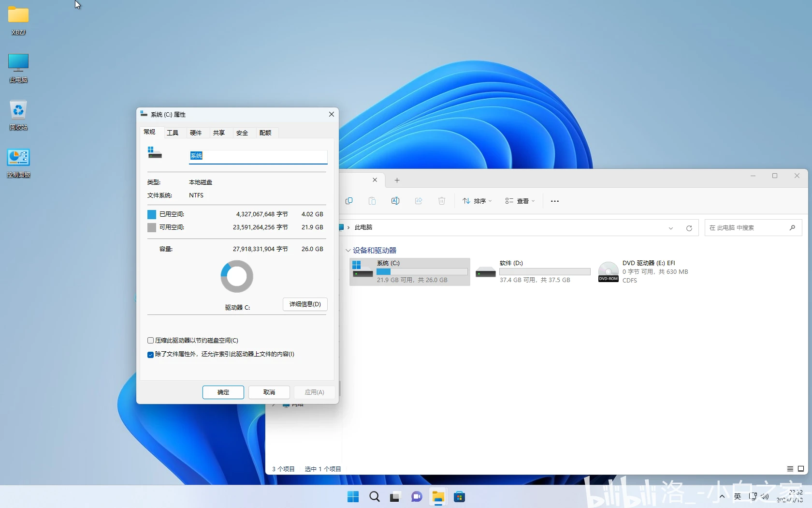Image resolution: width=812 pixels, height=508 pixels.
Task: Open the 此电脑 desktop icon
Action: [x=18, y=68]
